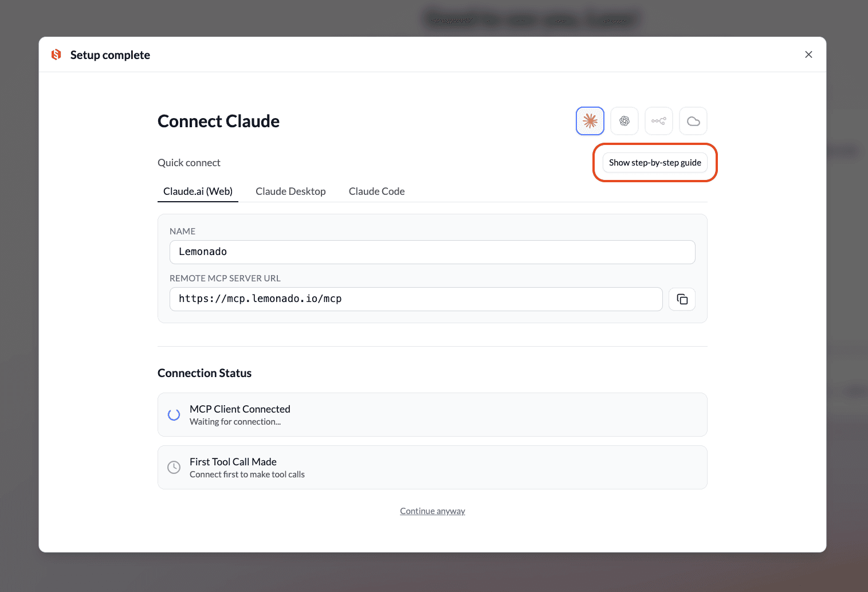
Task: Select the workflow nodes client icon
Action: (658, 121)
